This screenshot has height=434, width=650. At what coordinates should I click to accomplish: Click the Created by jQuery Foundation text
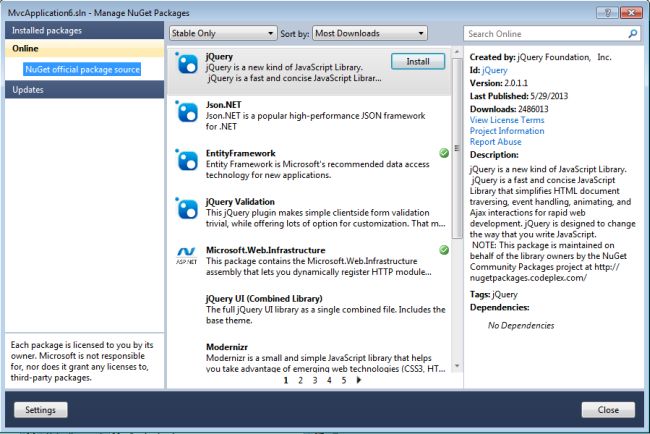[541, 57]
